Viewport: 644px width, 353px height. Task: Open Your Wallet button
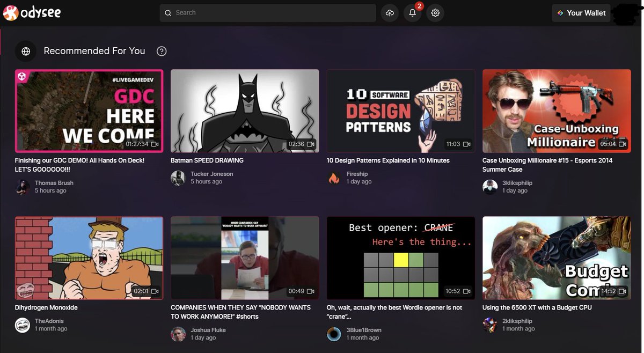582,13
